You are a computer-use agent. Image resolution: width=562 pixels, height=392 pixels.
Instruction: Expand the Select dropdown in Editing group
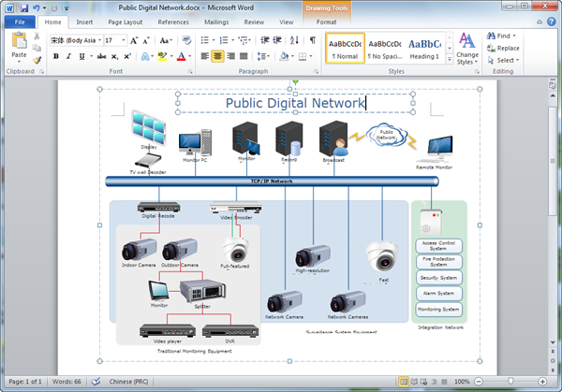coord(507,60)
